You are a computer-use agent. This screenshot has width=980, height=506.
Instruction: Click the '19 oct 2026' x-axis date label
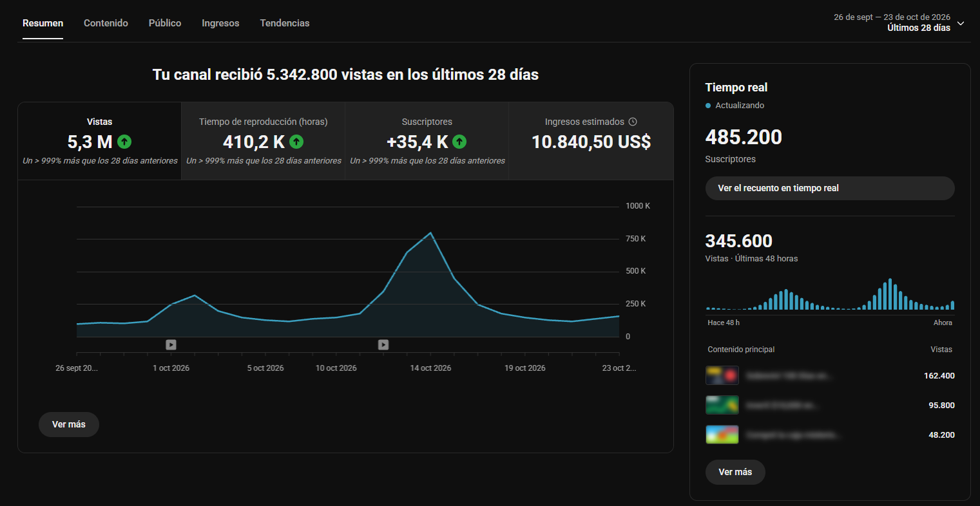pos(525,368)
